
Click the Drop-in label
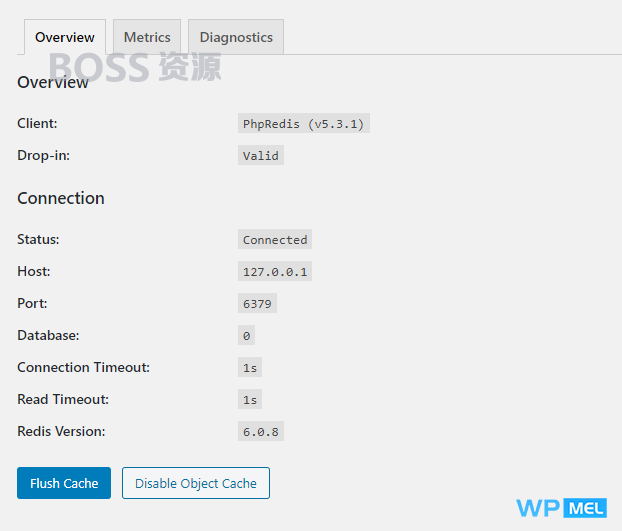pos(43,155)
